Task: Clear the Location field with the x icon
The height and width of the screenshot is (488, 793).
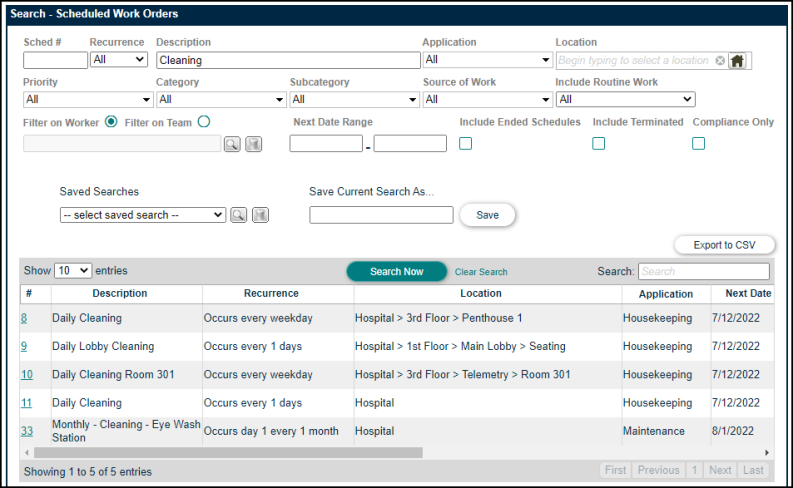Action: [x=720, y=61]
